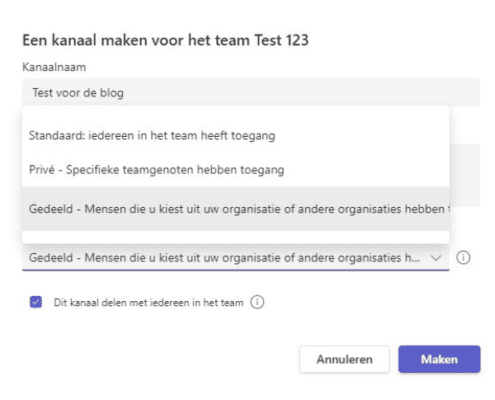This screenshot has height=400, width=495.
Task: Click the word 'Standaard' in the options list
Action: click(56, 136)
